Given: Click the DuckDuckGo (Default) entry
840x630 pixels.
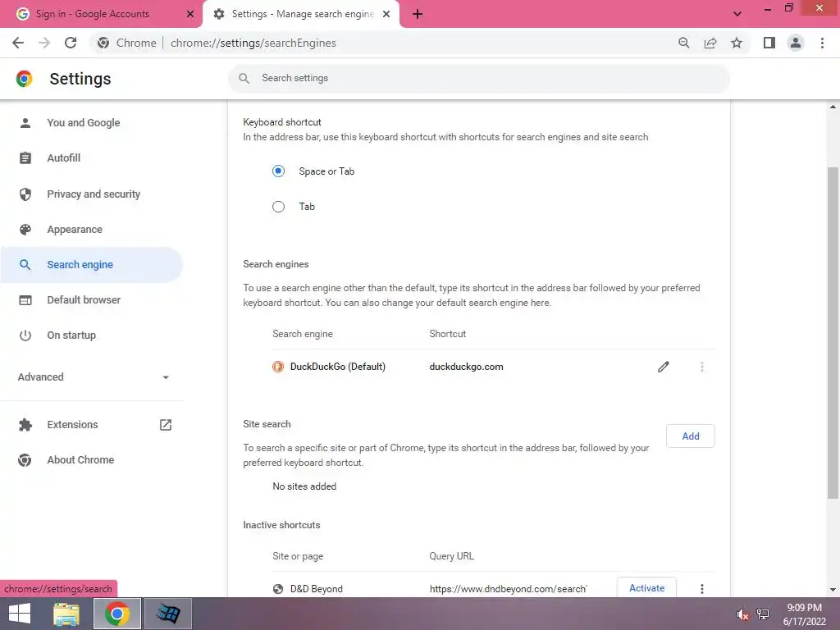Looking at the screenshot, I should click(337, 367).
